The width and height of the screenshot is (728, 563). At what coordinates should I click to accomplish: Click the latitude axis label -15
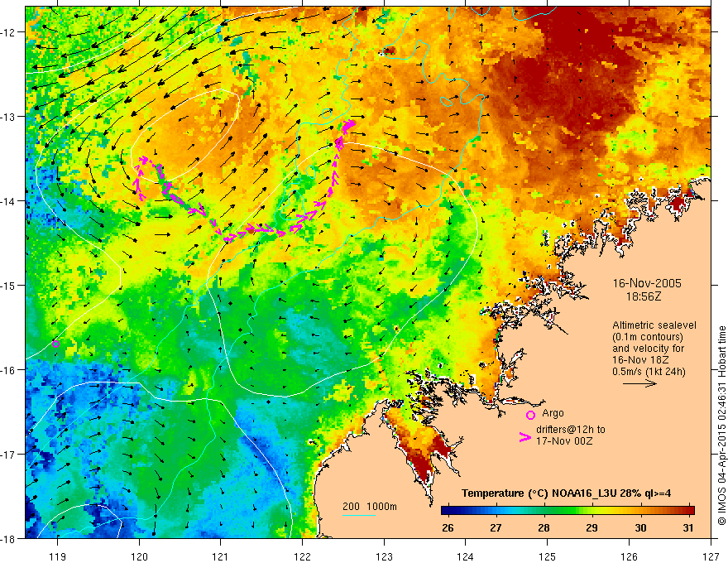click(x=8, y=285)
